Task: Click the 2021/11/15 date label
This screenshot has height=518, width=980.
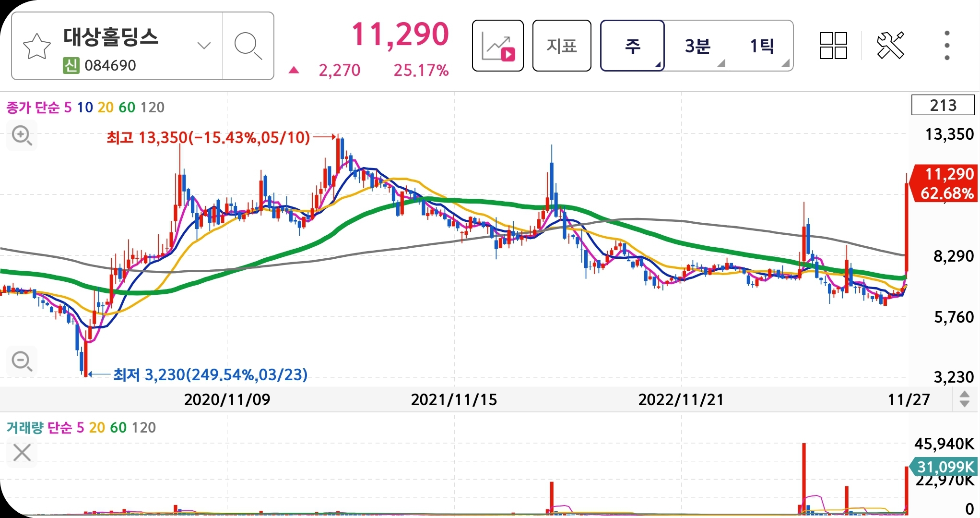Action: pyautogui.click(x=454, y=399)
